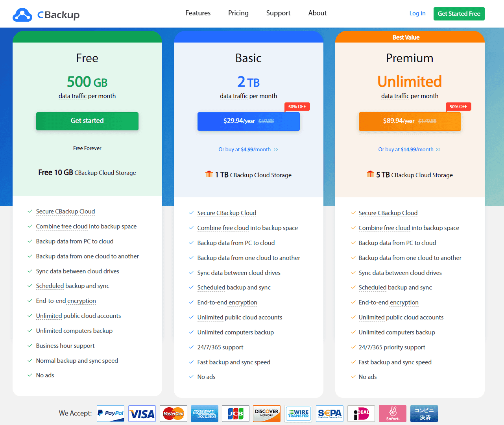
Task: Click 'Unlimited public cloud accounts' in Premium plan
Action: [x=401, y=317]
